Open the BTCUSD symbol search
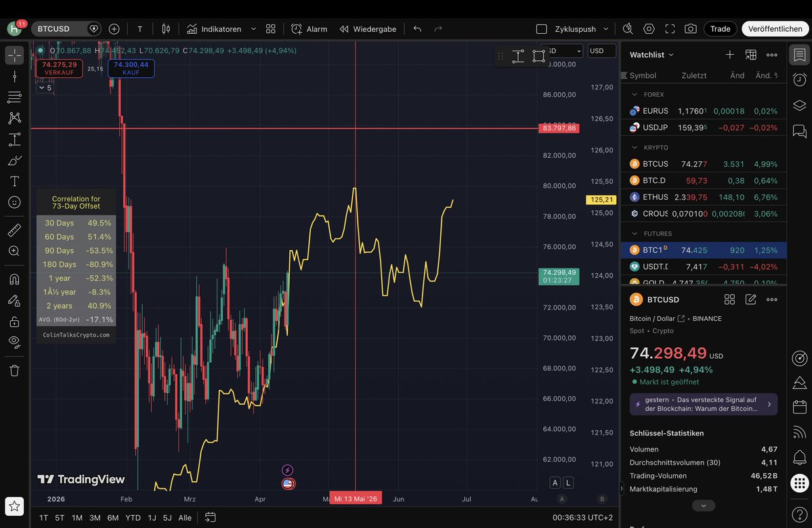Viewport: 812px width, 528px height. 54,29
